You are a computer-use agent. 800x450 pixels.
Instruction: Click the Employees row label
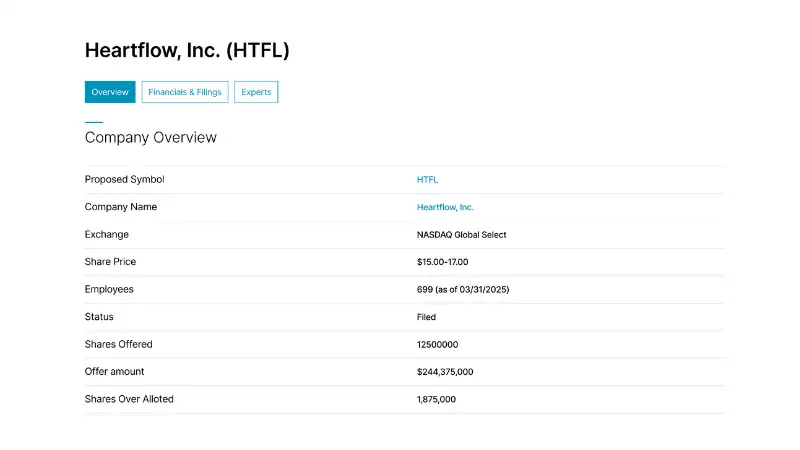click(x=109, y=290)
